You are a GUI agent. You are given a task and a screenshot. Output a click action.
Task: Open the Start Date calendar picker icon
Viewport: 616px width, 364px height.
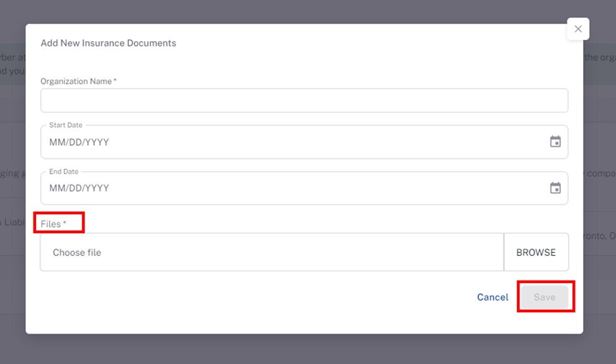pyautogui.click(x=555, y=142)
